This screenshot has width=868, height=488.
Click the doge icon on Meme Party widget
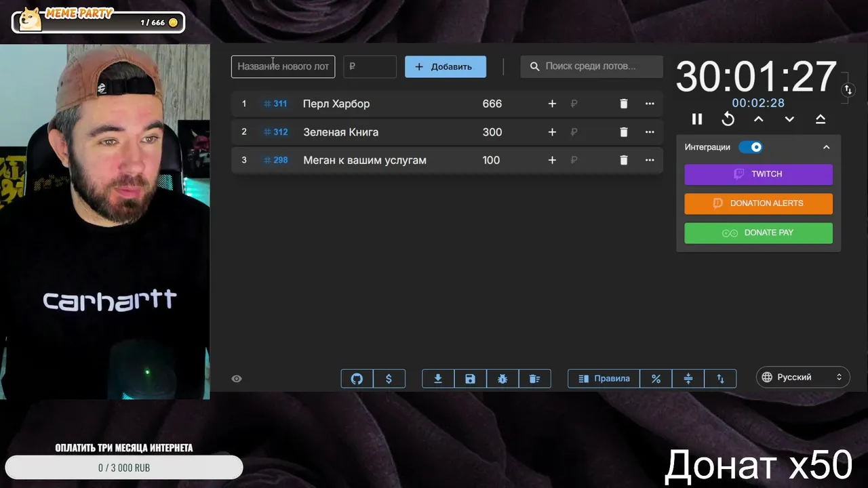[31, 19]
